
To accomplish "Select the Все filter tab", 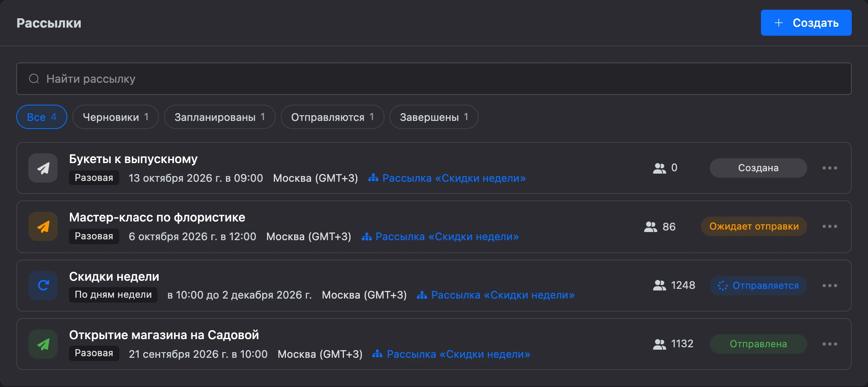I will 42,117.
